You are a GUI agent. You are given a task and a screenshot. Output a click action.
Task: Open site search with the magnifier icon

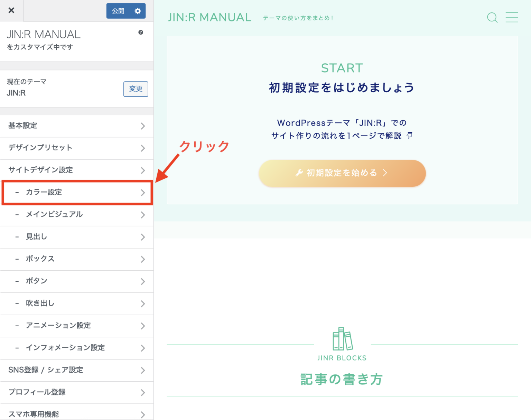click(492, 18)
